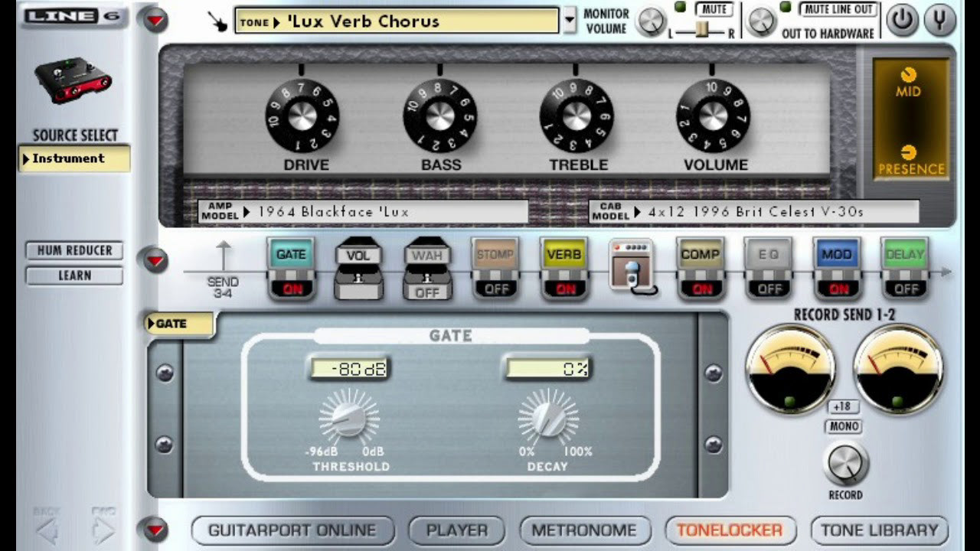This screenshot has height=551, width=980.
Task: Open the guitar tuner fork icon
Action: click(x=939, y=21)
